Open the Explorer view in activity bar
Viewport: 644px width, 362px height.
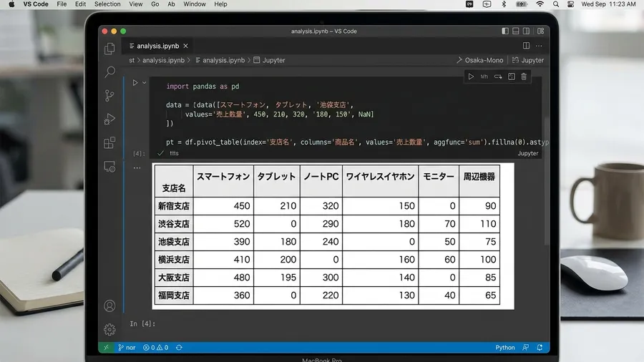[x=109, y=49]
